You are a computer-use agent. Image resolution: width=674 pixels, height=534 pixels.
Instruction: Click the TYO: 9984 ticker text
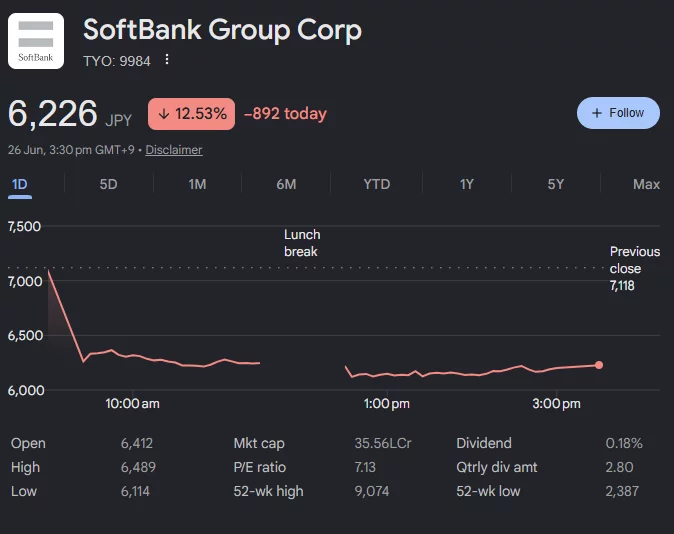coord(117,61)
